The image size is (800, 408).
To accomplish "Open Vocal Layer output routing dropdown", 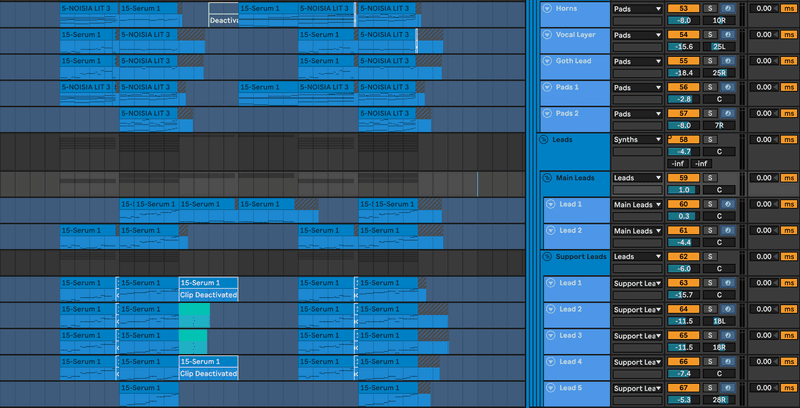I will coord(637,35).
